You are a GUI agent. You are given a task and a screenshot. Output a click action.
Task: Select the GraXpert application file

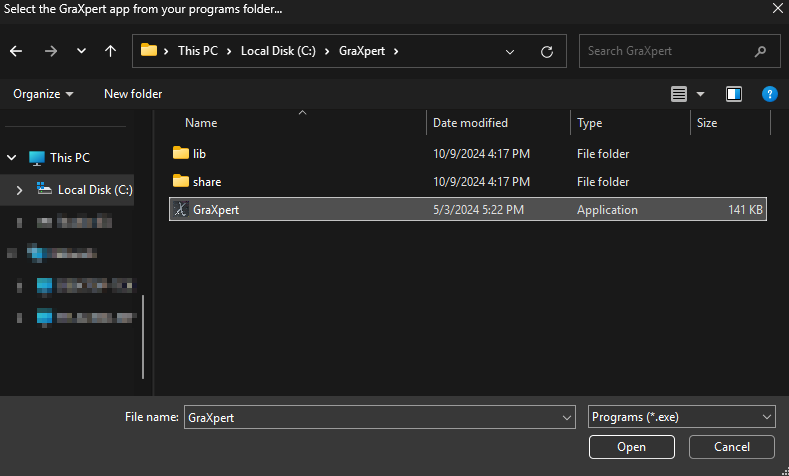[x=216, y=210]
